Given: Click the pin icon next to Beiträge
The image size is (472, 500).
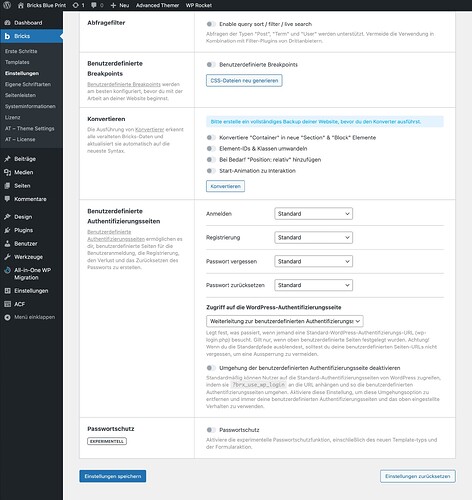Looking at the screenshot, I should click(7, 159).
